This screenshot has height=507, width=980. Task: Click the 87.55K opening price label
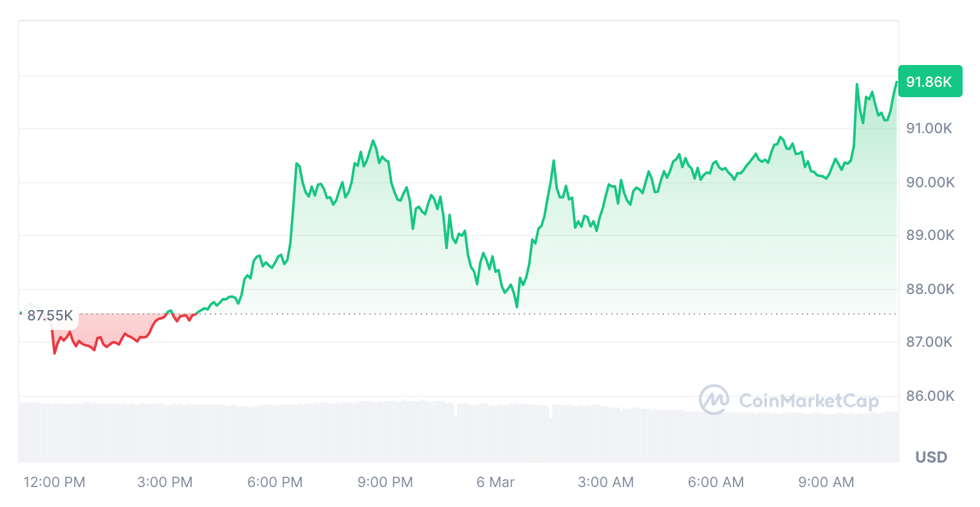(x=50, y=315)
